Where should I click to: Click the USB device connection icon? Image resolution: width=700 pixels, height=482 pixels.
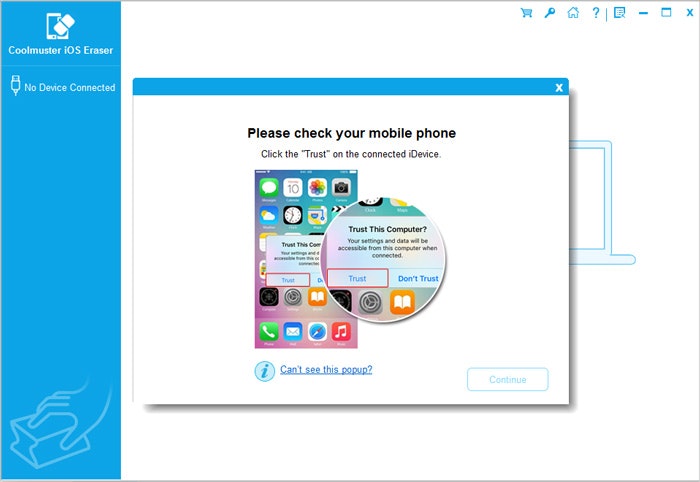coord(16,85)
